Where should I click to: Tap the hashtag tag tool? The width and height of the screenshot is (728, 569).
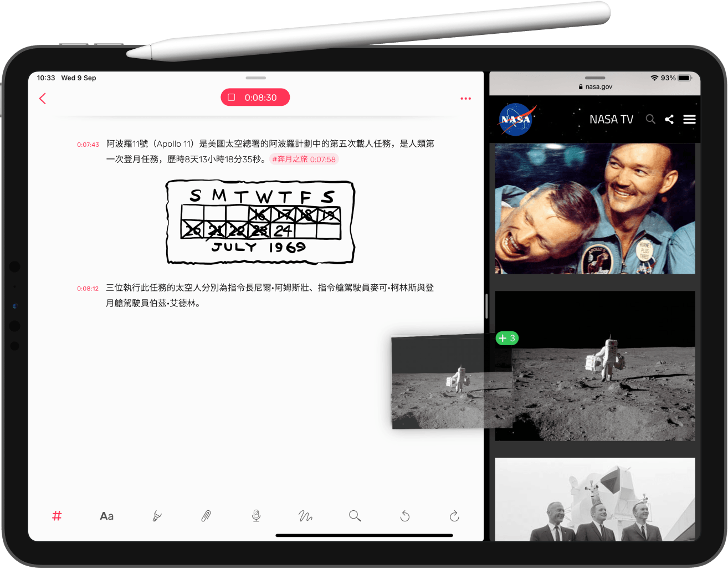point(57,516)
